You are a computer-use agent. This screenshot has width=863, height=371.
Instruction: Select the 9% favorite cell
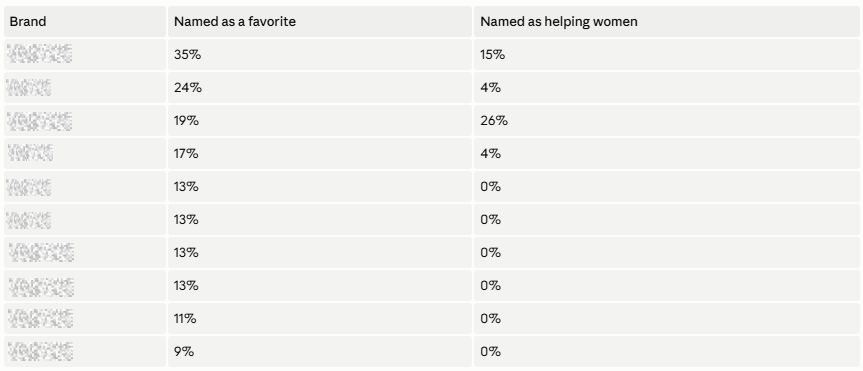[320, 352]
